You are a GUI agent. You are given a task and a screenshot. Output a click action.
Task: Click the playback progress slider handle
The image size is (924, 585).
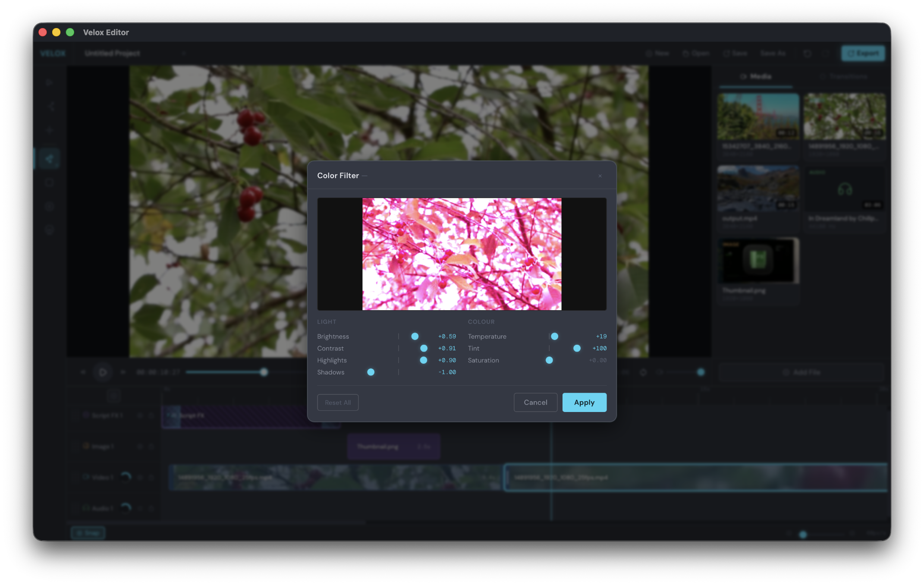(x=264, y=372)
